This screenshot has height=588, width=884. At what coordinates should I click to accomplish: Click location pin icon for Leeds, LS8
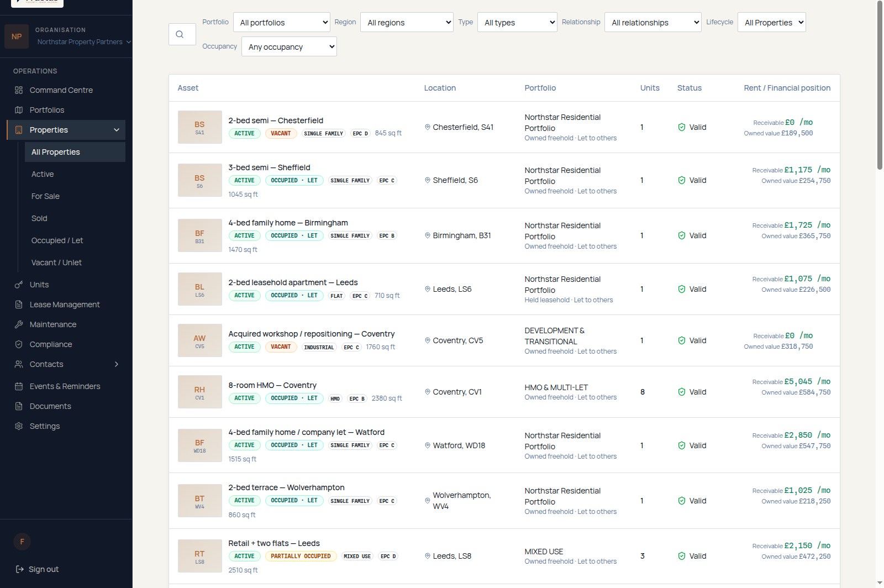[428, 556]
